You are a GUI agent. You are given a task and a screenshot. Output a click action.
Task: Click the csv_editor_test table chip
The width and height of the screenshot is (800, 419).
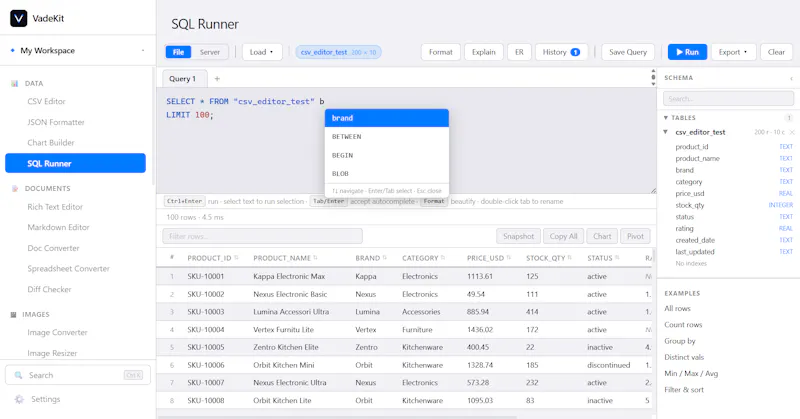(338, 52)
